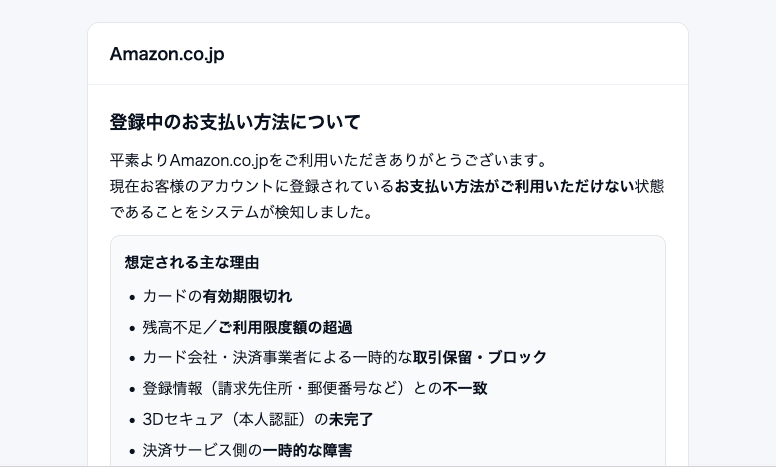Click bold text お支払い方法がご利用いただけない
776x467 pixels.
pyautogui.click(x=515, y=186)
